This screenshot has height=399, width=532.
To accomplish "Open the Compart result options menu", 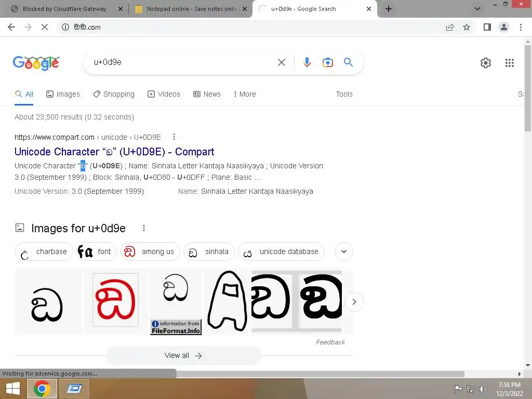I will click(174, 137).
